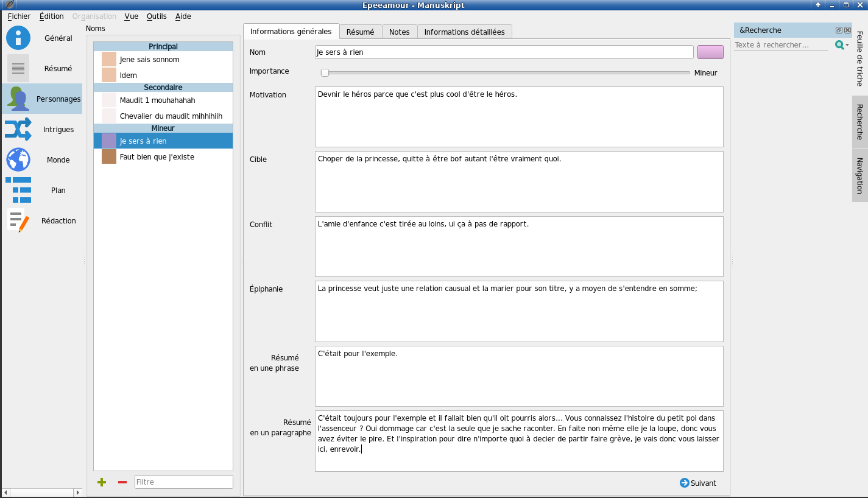The height and width of the screenshot is (498, 868).
Task: Select the Personnages sidebar section
Action: pos(42,99)
